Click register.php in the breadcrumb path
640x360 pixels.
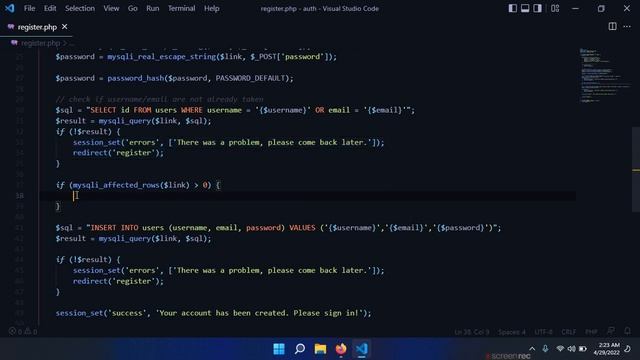(40, 43)
